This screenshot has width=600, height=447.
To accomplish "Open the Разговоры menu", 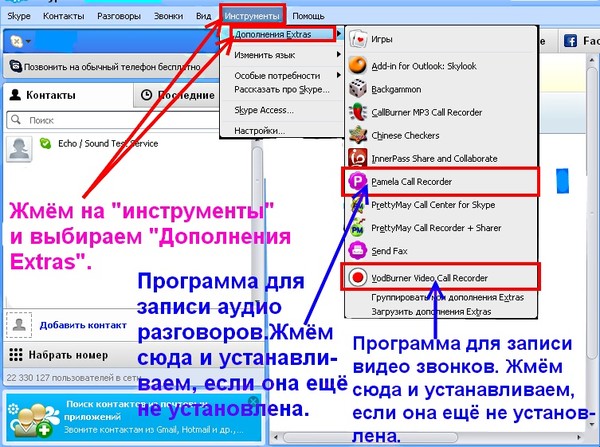I will 119,16.
